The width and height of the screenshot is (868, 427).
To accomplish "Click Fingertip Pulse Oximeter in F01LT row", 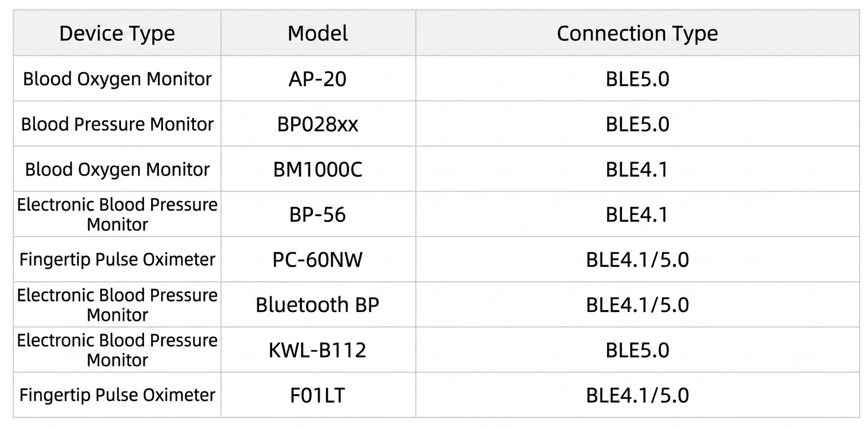I will [x=117, y=395].
